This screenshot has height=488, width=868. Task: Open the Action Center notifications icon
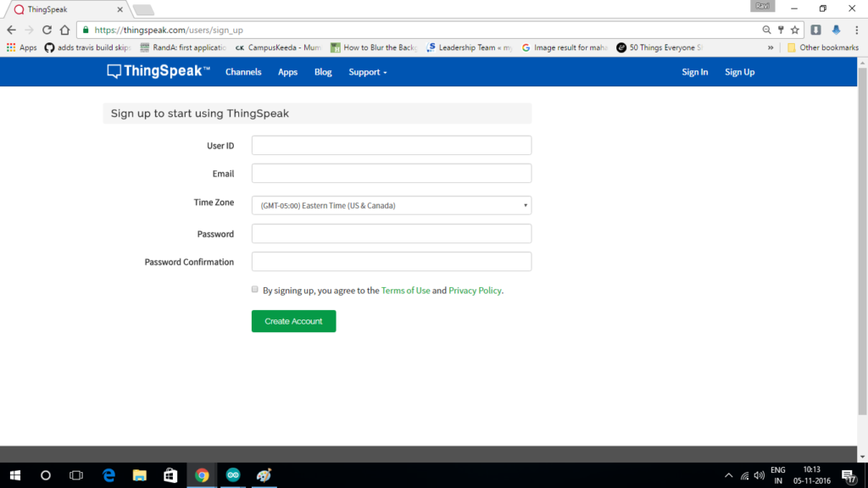pos(849,476)
